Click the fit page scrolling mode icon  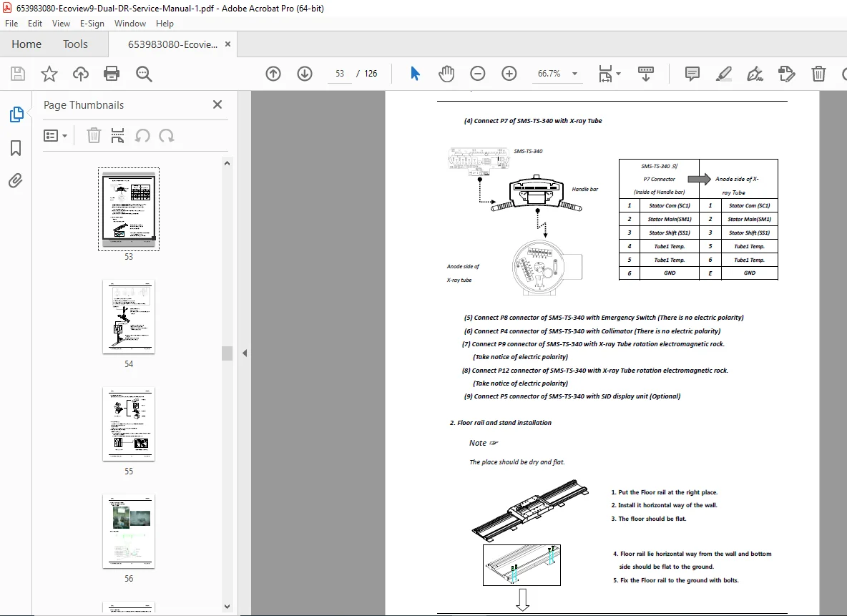605,74
